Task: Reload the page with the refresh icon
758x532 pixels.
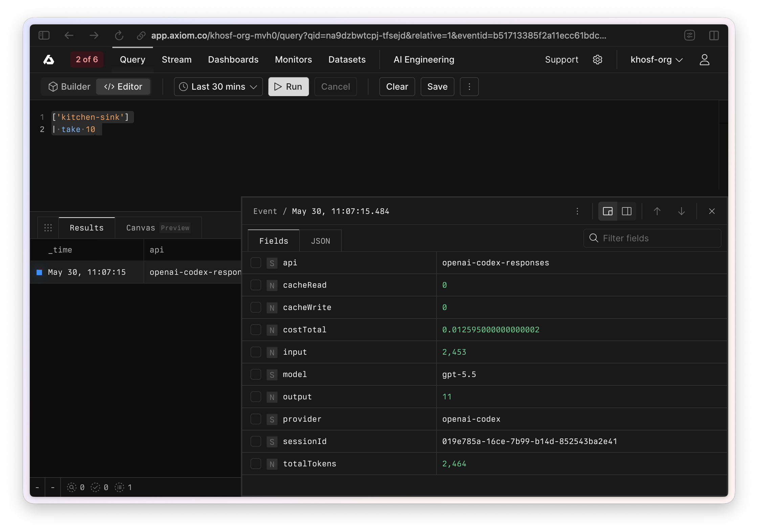Action: click(119, 35)
